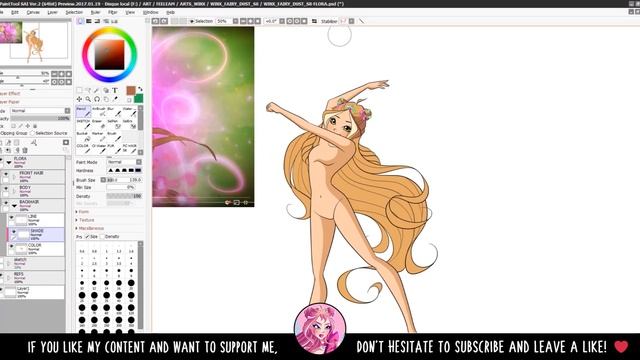Hide the FRONT HAIR layer group
This screenshot has height=360, width=640.
[6, 174]
